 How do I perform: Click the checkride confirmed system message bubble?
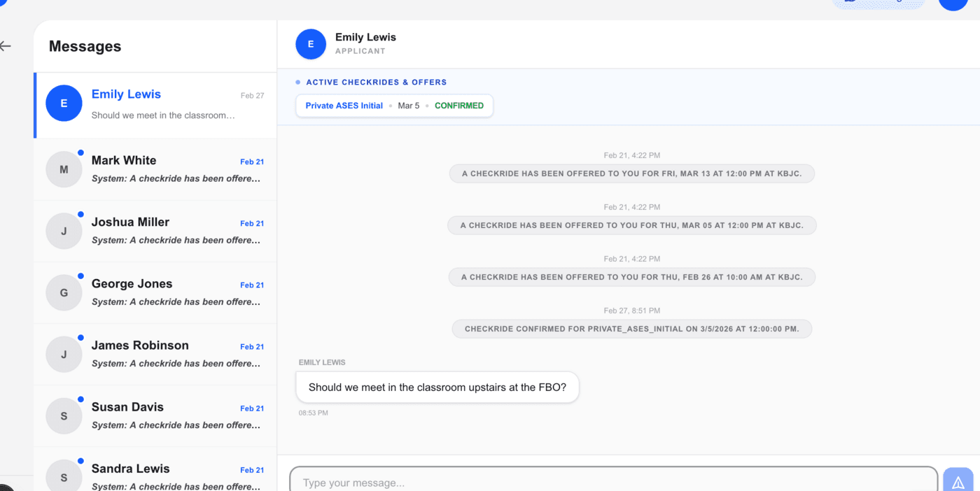(x=631, y=328)
